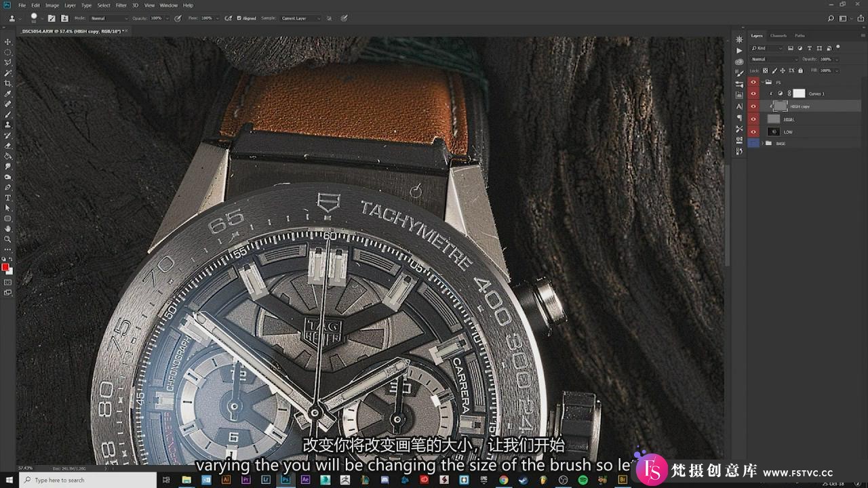Enable airbrush-style build-up
Screen dimensions: 868x488
coord(228,18)
